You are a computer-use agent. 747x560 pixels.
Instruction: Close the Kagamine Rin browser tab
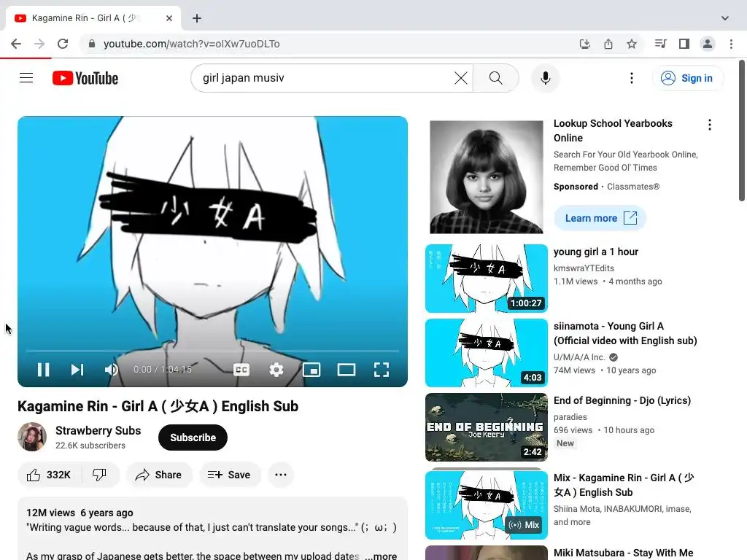pyautogui.click(x=169, y=18)
